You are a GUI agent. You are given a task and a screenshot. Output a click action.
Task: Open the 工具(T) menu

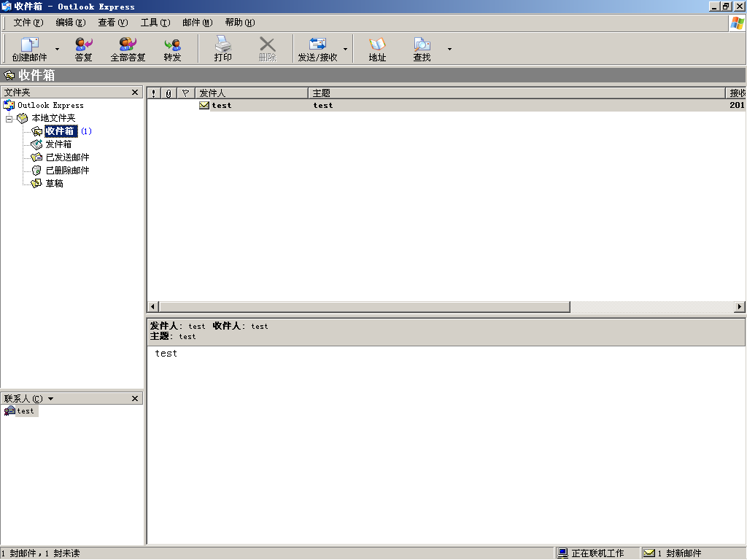155,23
